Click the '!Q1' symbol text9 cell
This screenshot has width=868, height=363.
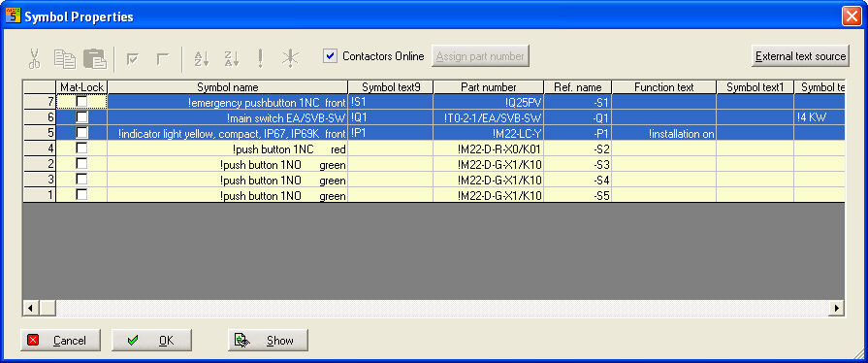pos(391,117)
